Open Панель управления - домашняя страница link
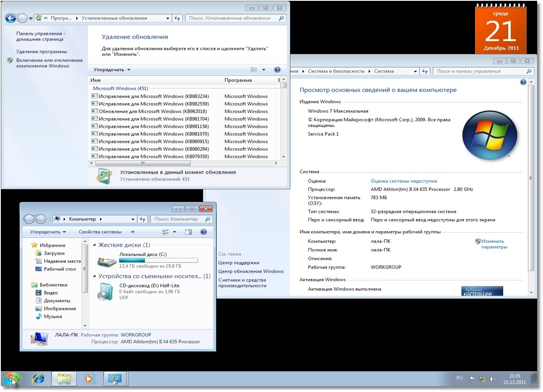 pyautogui.click(x=41, y=36)
